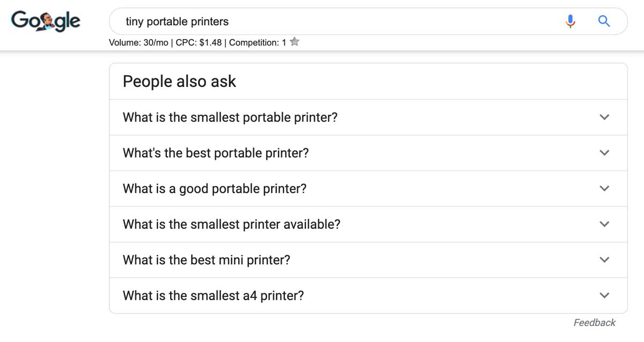This screenshot has height=342, width=644.
Task: Click the blue magnifying glass search icon
Action: tap(604, 21)
